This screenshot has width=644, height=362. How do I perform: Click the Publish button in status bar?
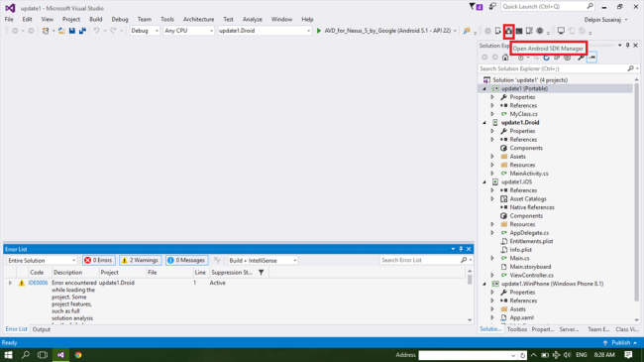click(620, 343)
